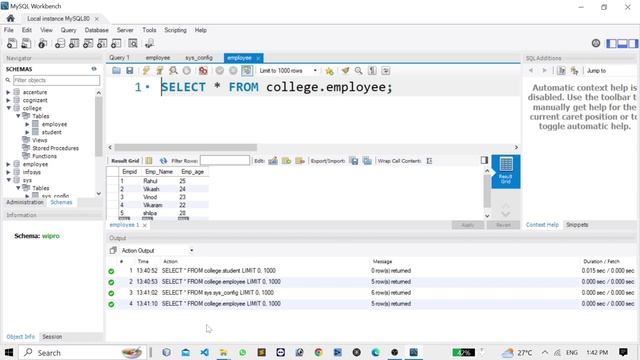Execute the query with the lightning bolt
The image size is (640, 360).
tap(146, 71)
